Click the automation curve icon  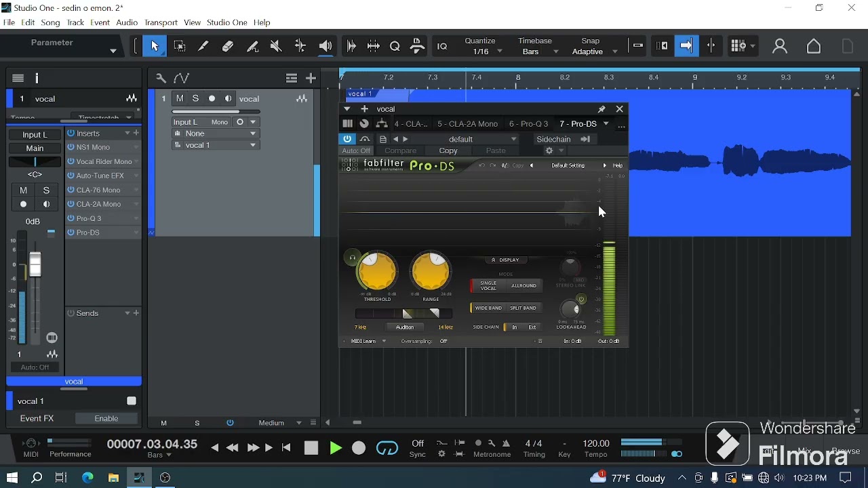[182, 79]
